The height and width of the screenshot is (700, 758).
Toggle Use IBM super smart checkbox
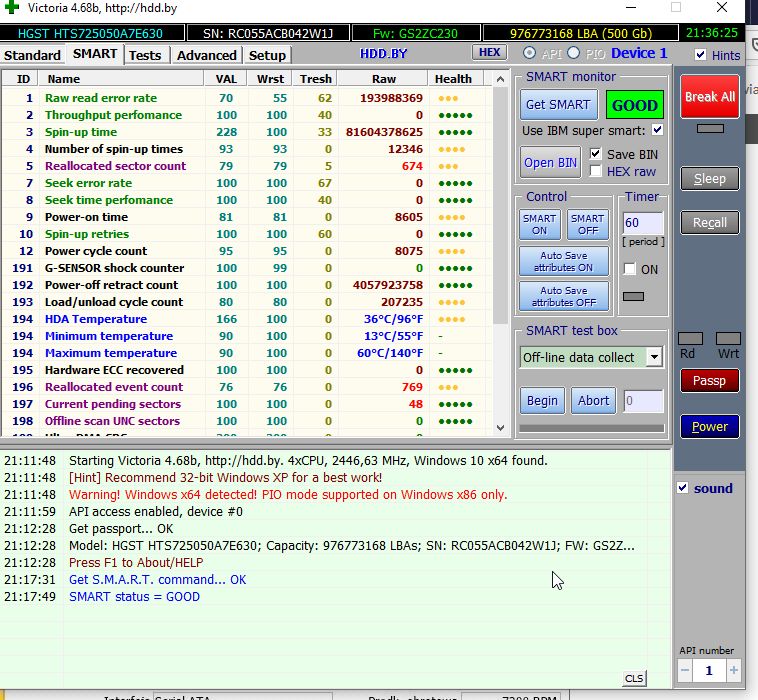tap(657, 130)
